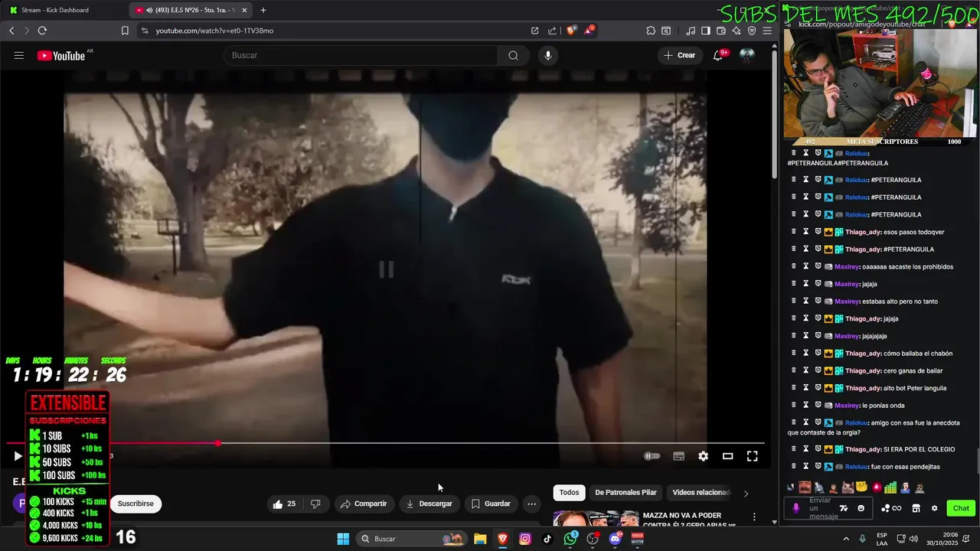Go back in browser history
Viewport: 980px width, 551px height.
[11, 31]
